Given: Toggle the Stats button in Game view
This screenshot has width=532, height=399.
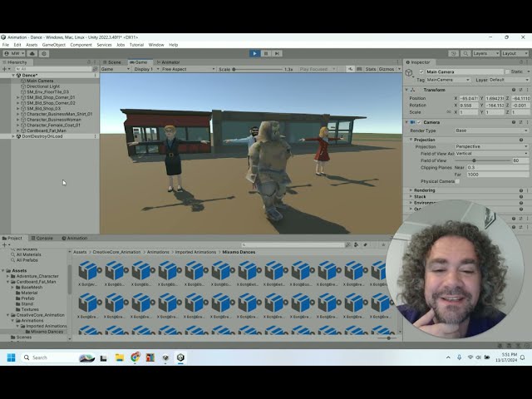Looking at the screenshot, I should click(371, 69).
